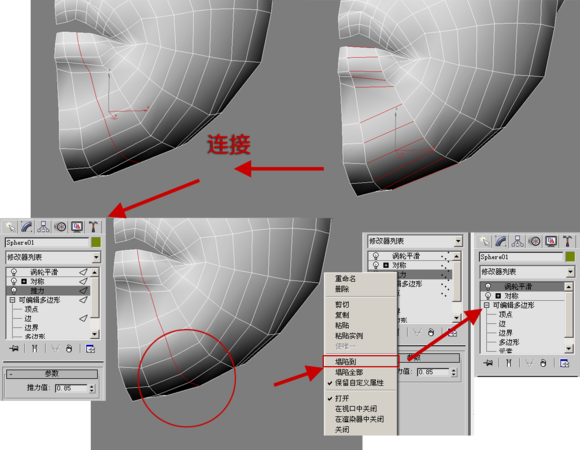The width and height of the screenshot is (580, 450).
Task: Toggle 对称 lightbulb in right panel
Action: pos(488,295)
